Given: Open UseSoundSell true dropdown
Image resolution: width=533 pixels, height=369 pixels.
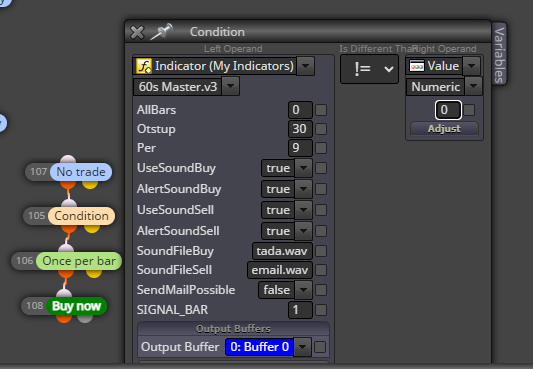Looking at the screenshot, I should pyautogui.click(x=303, y=210).
